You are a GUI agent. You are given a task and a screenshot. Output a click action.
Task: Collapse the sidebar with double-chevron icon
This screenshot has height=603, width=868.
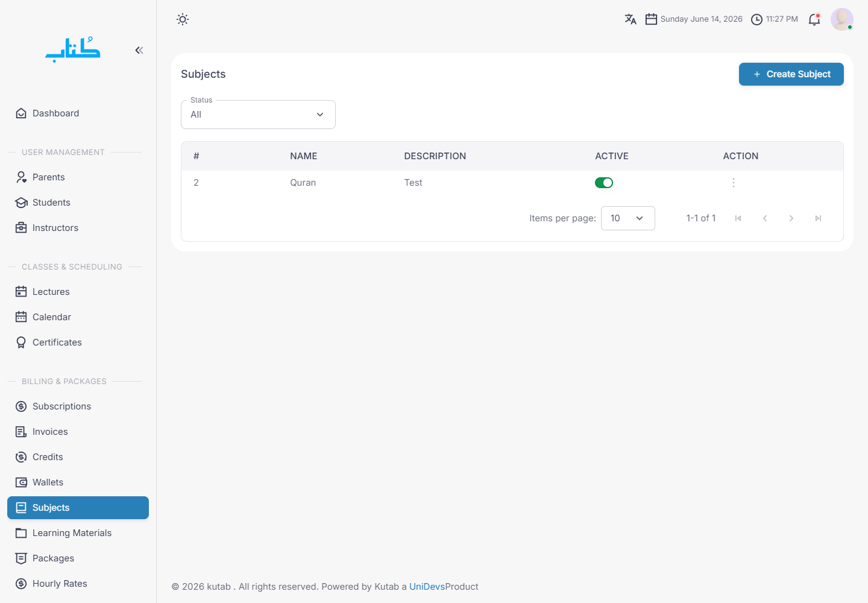(x=139, y=50)
